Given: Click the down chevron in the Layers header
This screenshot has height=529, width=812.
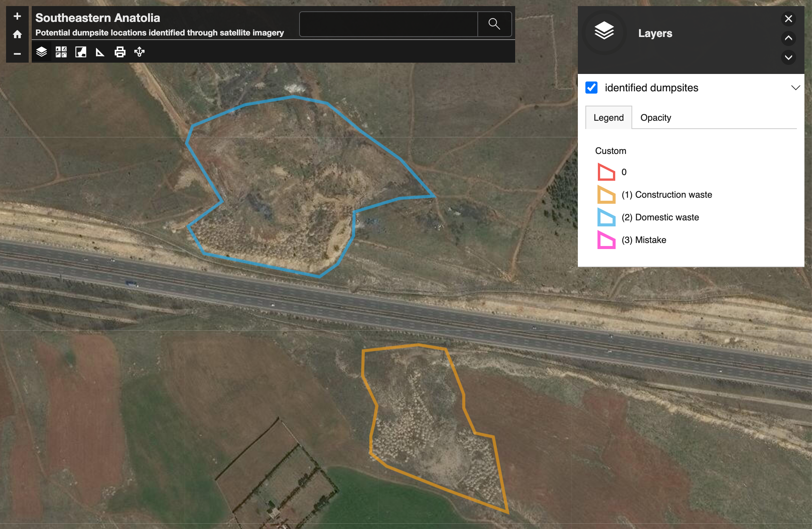Looking at the screenshot, I should [788, 57].
